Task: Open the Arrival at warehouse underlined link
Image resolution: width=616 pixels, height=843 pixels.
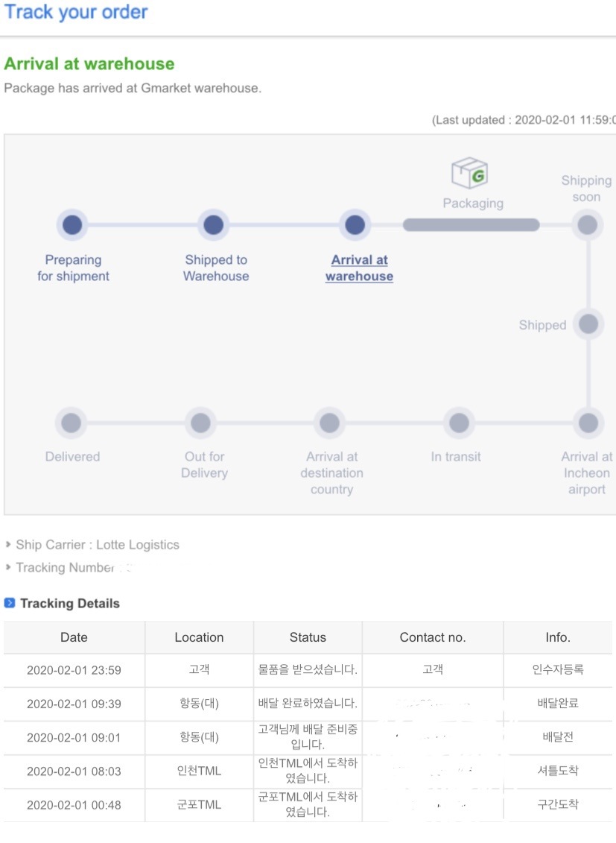Action: [359, 268]
